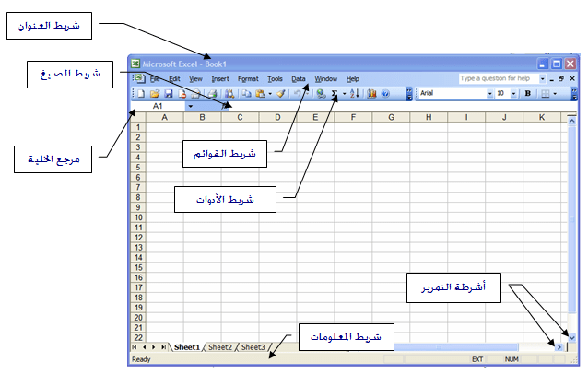The width and height of the screenshot is (588, 374).
Task: Click the Sort Ascending A-Z icon
Action: tap(355, 94)
